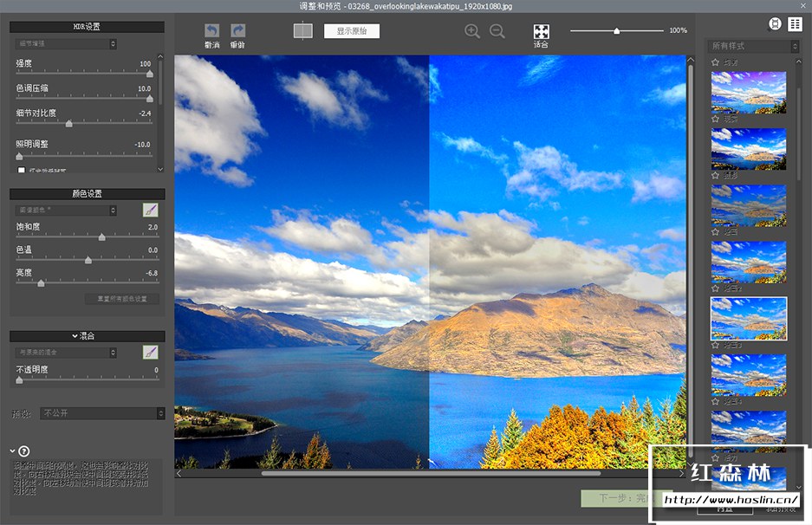Viewport: 812px width, 525px height.
Task: Close the adjust and preview window
Action: [803, 5]
